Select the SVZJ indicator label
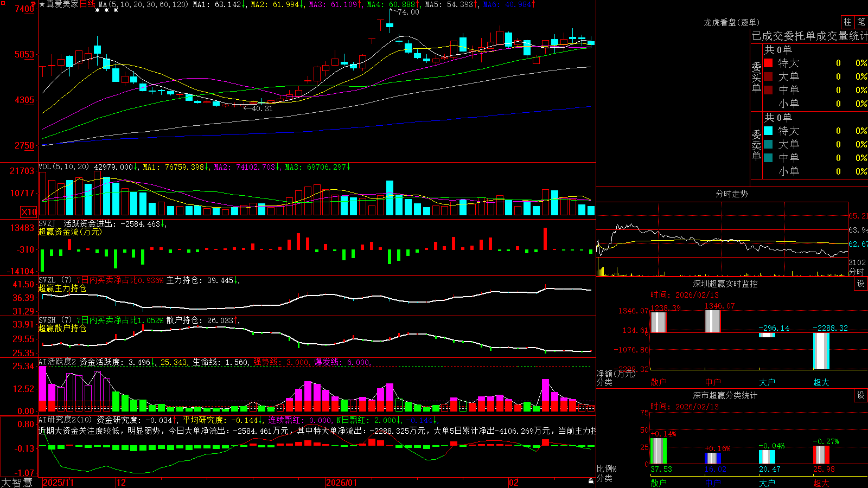 coord(47,223)
